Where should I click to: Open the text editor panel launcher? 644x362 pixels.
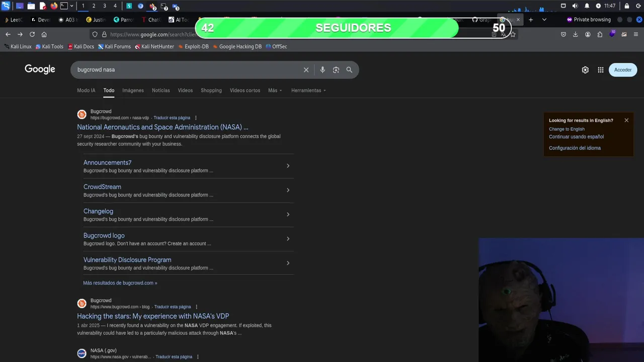(x=43, y=6)
